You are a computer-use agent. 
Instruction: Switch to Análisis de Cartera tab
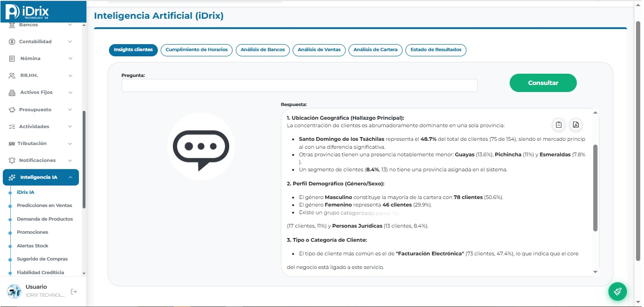point(375,50)
